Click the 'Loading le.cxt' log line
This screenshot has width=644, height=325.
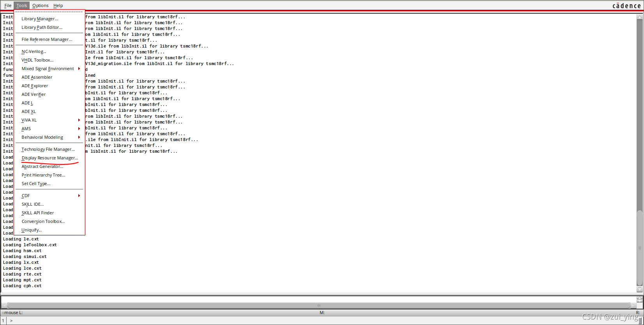(21, 239)
